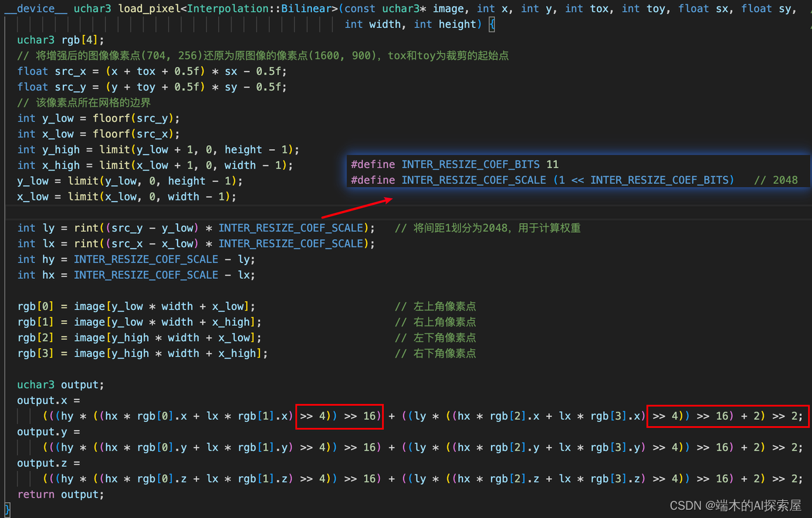The image size is (812, 518).
Task: Click the 'output.y =' assignment line
Action: pyautogui.click(x=49, y=432)
